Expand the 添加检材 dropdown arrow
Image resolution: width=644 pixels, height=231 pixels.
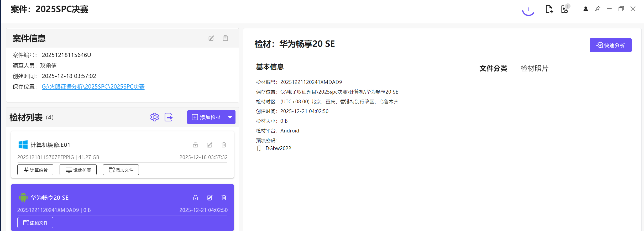tap(230, 117)
